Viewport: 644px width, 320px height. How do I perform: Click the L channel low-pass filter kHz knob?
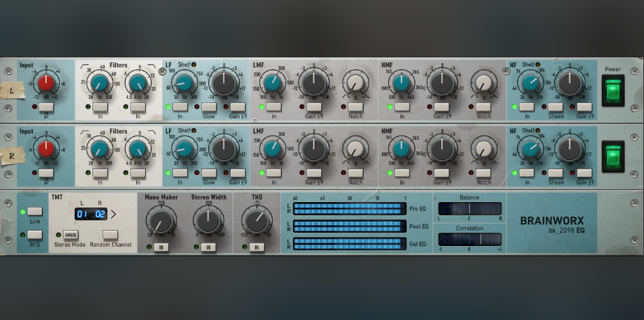point(138,83)
